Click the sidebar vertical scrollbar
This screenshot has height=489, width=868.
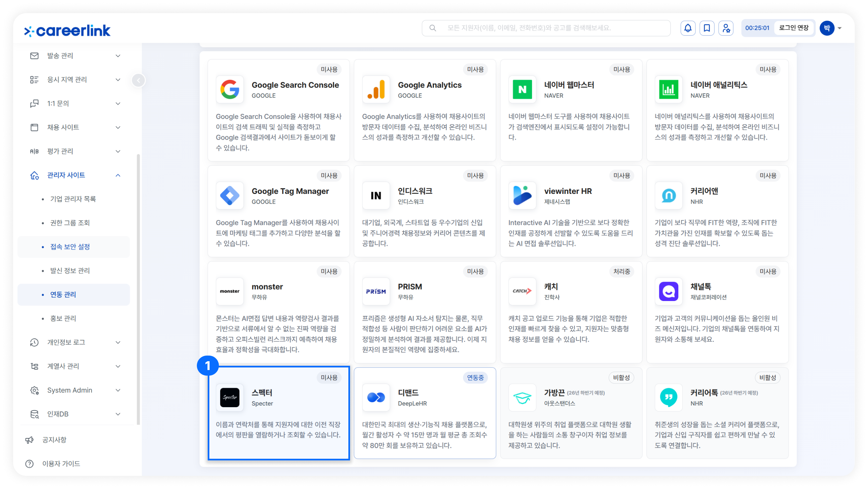(138, 289)
